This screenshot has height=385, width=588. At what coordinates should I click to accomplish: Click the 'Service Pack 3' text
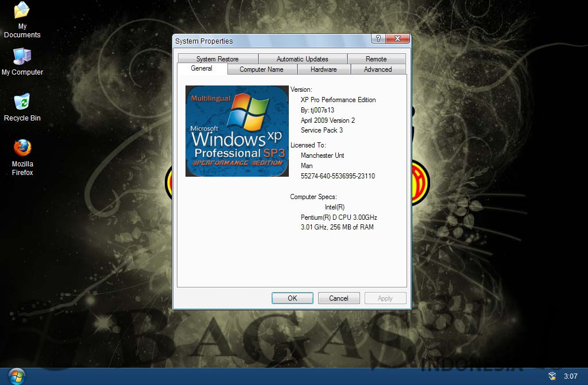[x=322, y=130]
